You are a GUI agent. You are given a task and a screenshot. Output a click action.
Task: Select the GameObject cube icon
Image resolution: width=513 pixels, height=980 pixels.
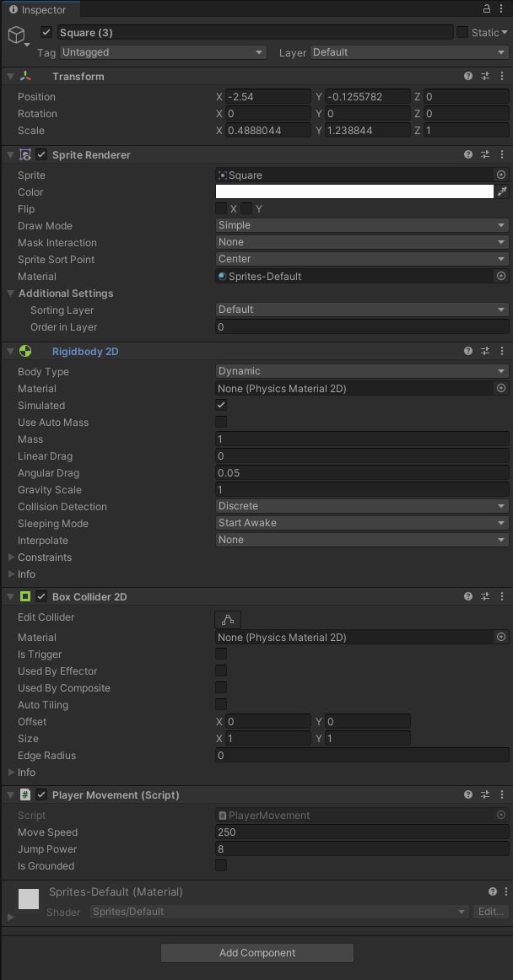pyautogui.click(x=16, y=35)
